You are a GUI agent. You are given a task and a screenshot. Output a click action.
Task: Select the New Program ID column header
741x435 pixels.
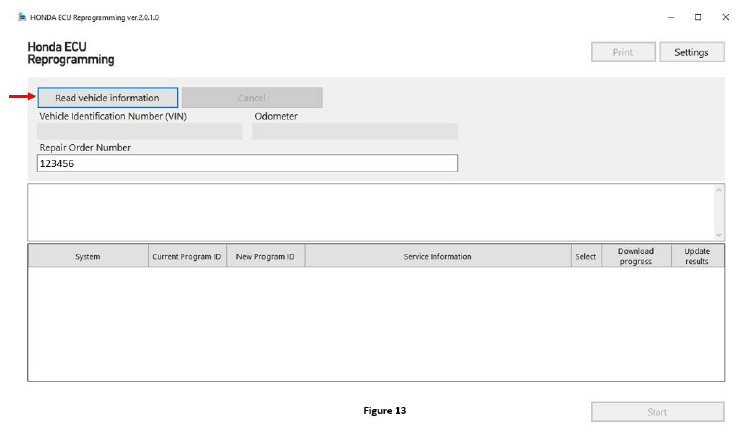(265, 256)
